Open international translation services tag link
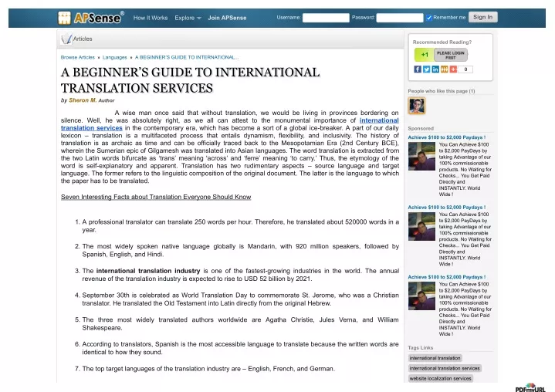 tap(445, 368)
